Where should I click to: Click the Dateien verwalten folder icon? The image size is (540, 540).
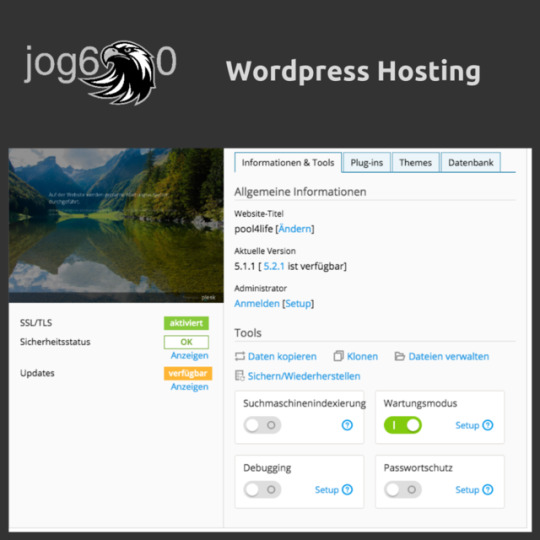(x=399, y=356)
